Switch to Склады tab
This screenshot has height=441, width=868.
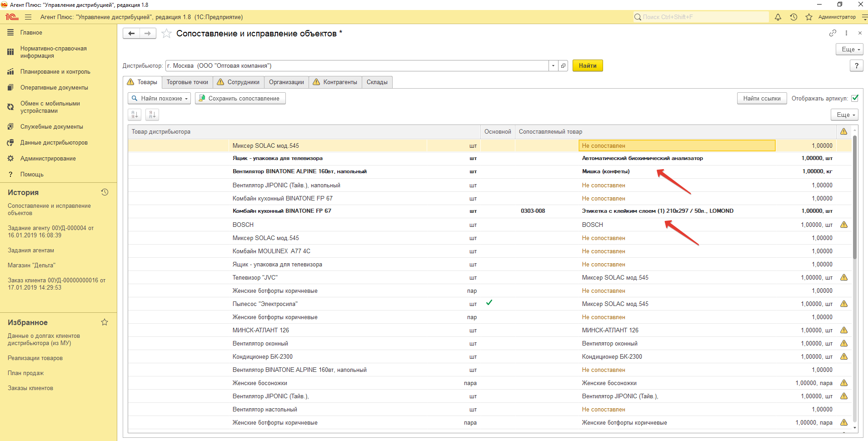tap(377, 82)
